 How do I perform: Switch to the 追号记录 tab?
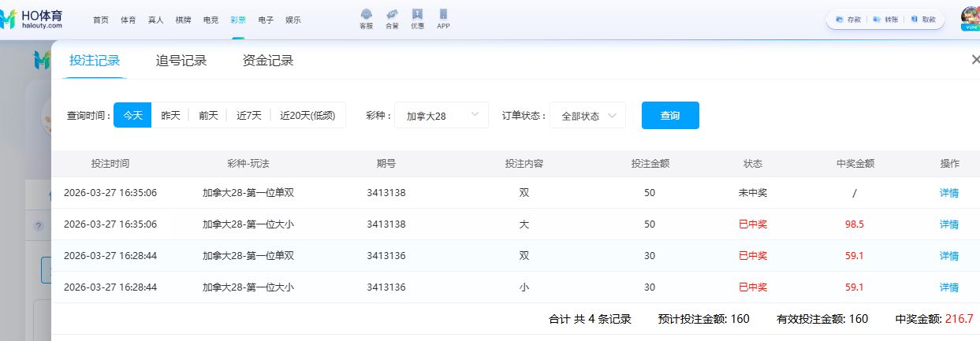pos(181,61)
